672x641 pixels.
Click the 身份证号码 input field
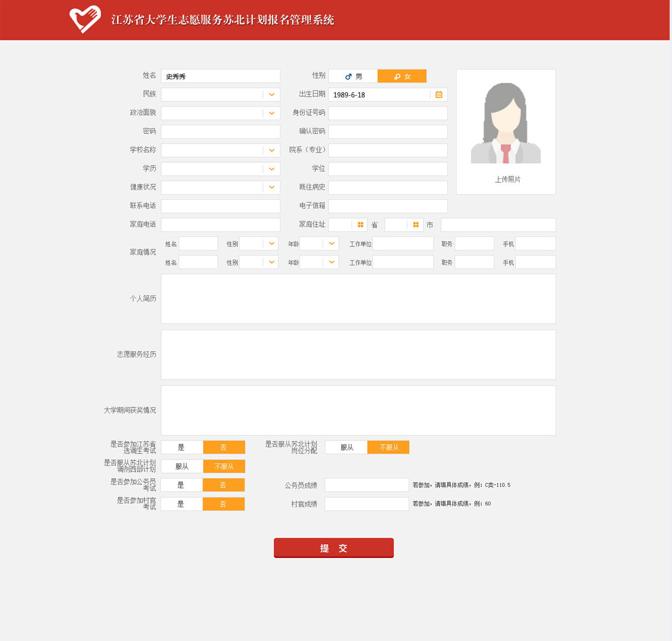point(387,113)
